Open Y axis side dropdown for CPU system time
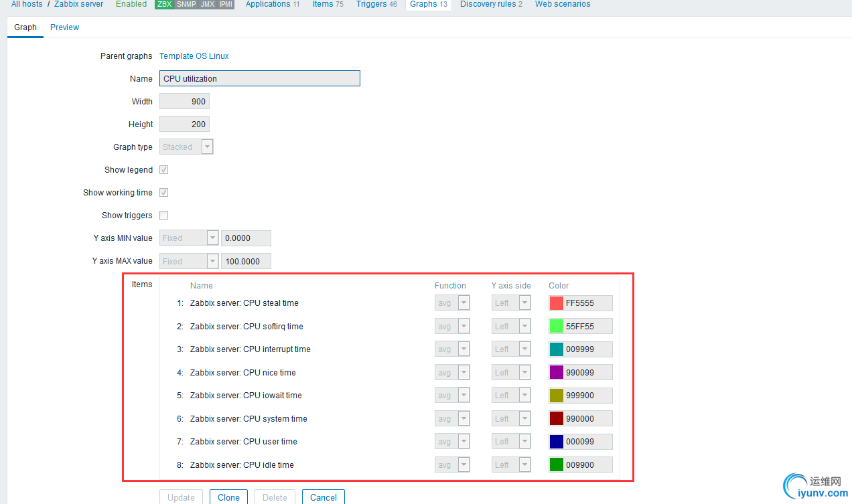Viewport: 852px width, 504px height. click(x=511, y=419)
